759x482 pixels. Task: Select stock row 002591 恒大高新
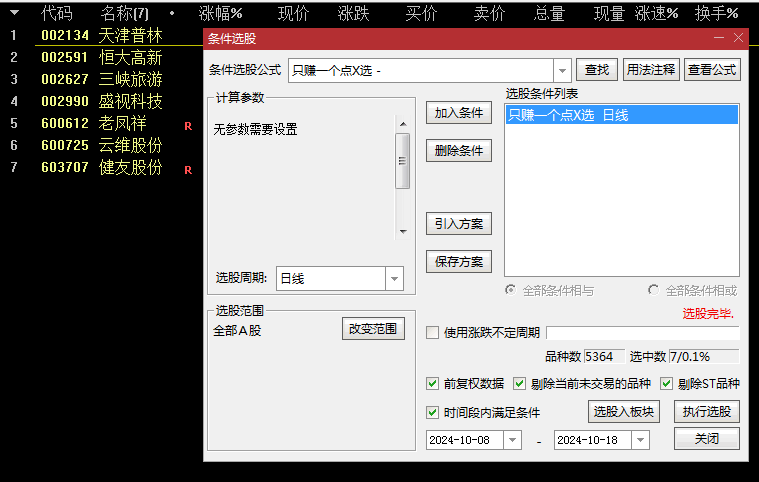coord(102,58)
